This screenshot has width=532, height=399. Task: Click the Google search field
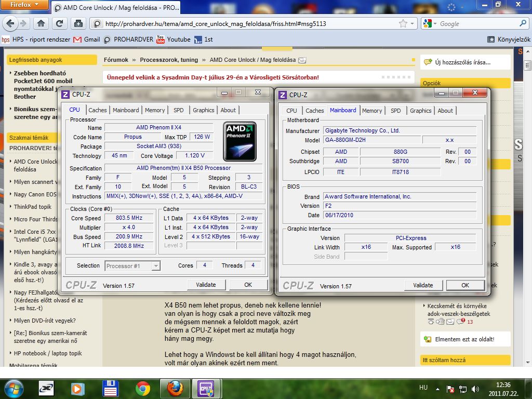[x=478, y=24]
